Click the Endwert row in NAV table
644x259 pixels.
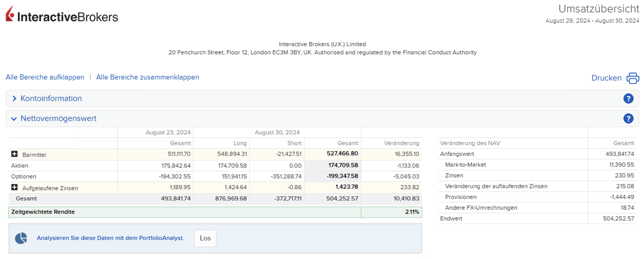coord(451,218)
